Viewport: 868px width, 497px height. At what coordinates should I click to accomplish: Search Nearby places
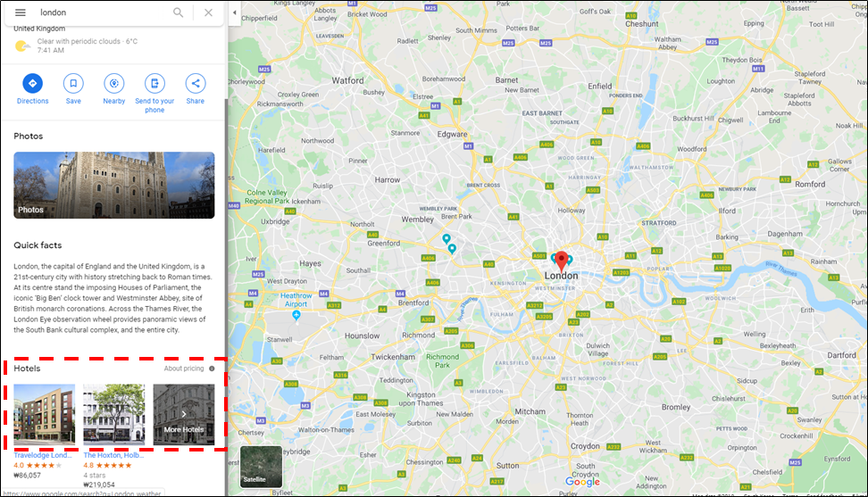pos(114,89)
